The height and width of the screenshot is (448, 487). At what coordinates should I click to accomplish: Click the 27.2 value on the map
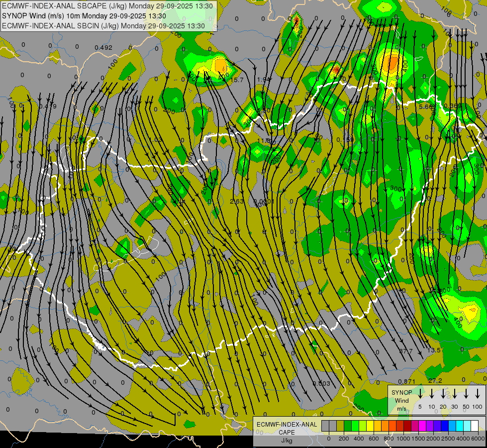click(x=435, y=381)
